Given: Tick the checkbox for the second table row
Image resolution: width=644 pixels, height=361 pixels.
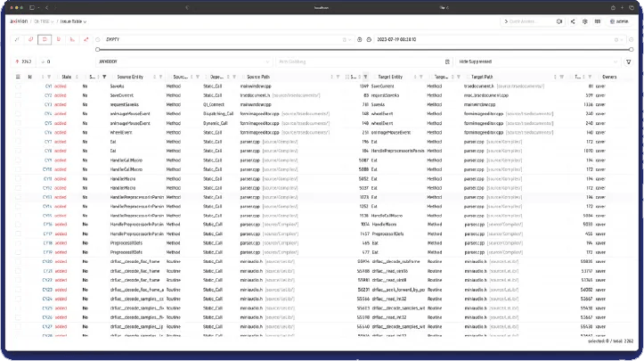Looking at the screenshot, I should (x=17, y=94).
